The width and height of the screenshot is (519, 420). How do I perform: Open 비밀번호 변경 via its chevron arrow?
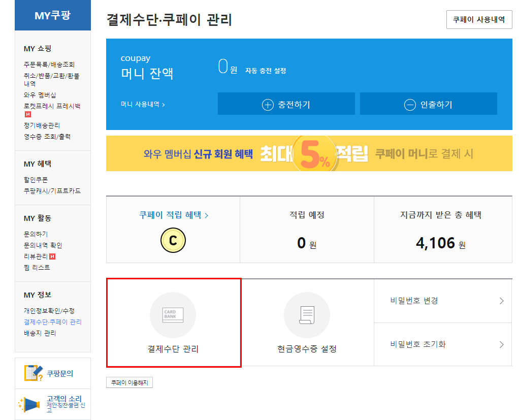(x=501, y=301)
